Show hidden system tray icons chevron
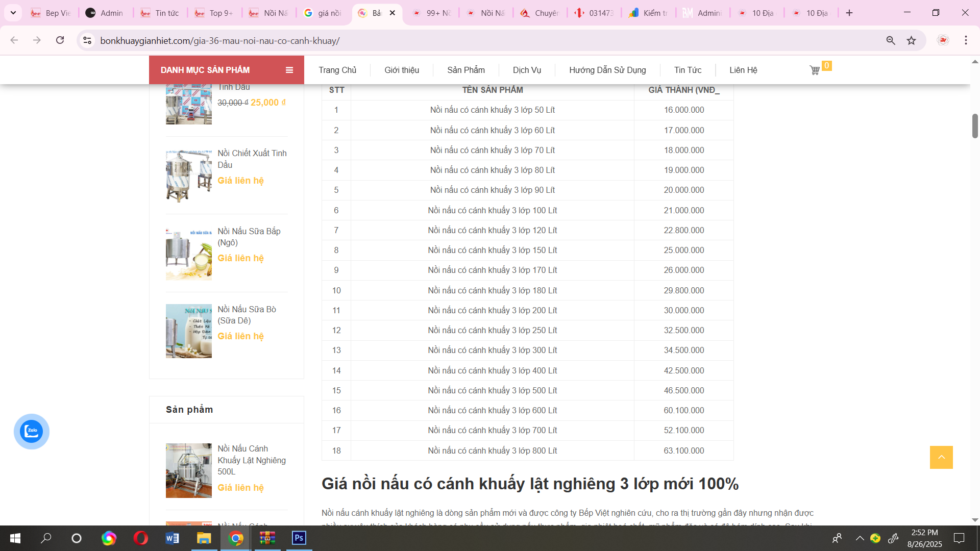This screenshot has height=551, width=980. pyautogui.click(x=860, y=538)
